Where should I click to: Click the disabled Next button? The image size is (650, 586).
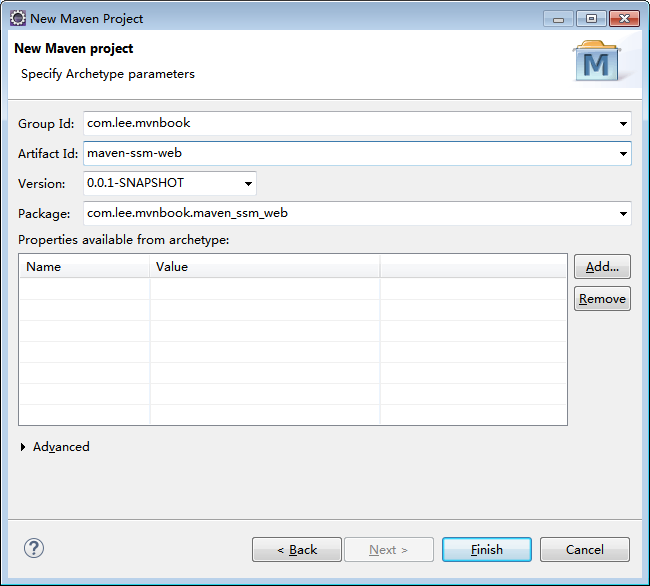(389, 550)
